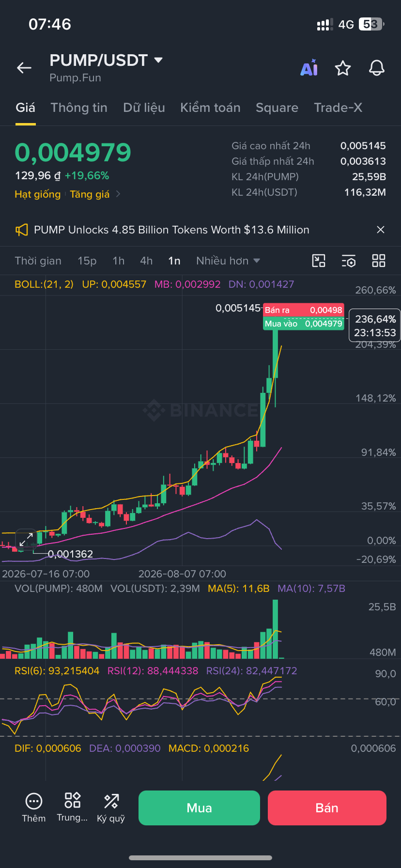Tap the KL 24h(PUMP) value 25,59B
This screenshot has width=401, height=868.
click(369, 177)
